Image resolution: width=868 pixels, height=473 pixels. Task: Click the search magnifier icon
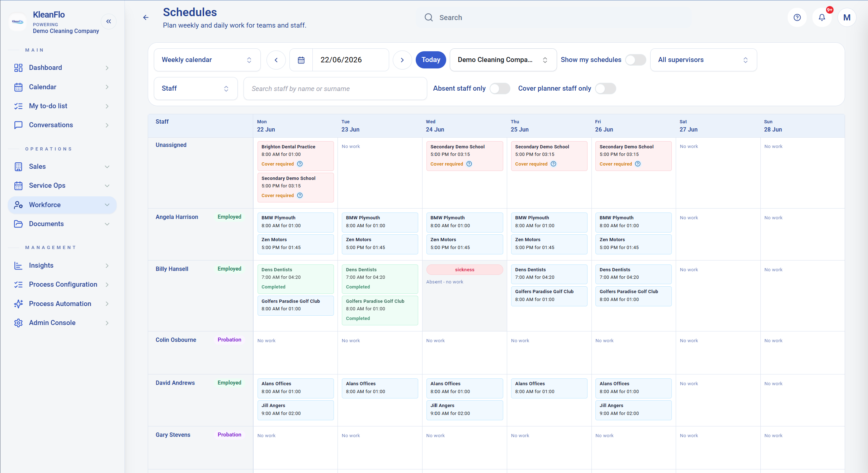pos(429,18)
